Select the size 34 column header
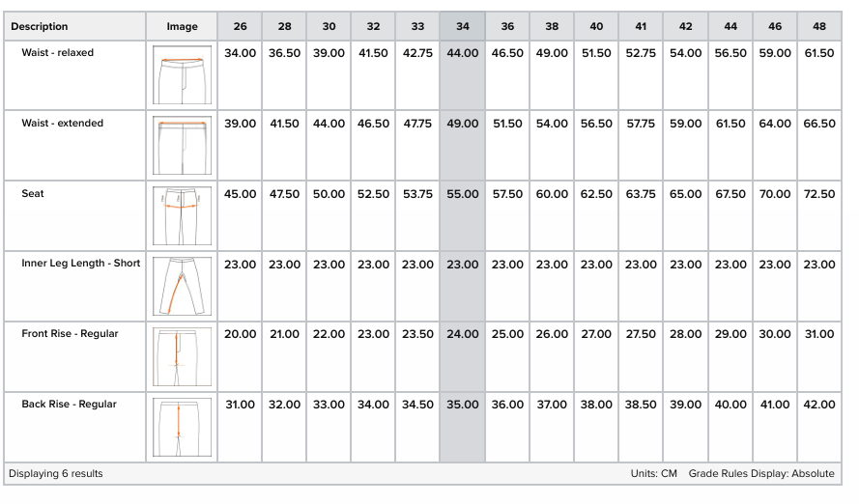The height and width of the screenshot is (504, 859). click(463, 26)
